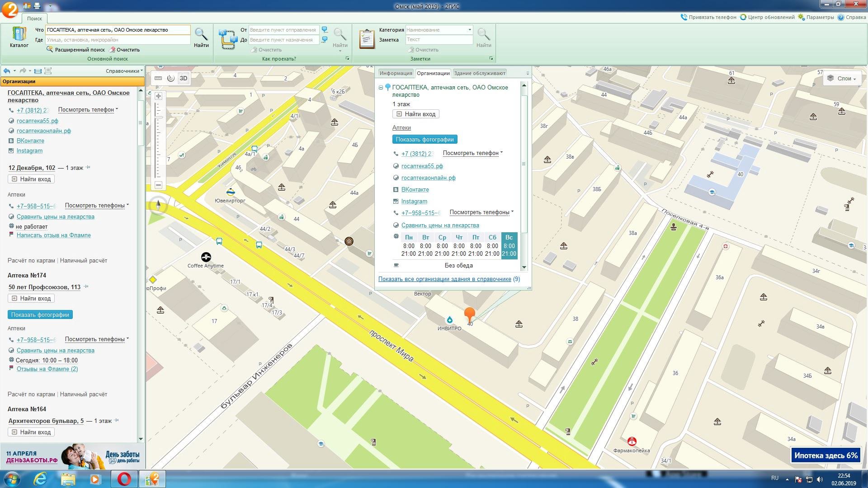Click the map zoom slider handle

[159, 117]
